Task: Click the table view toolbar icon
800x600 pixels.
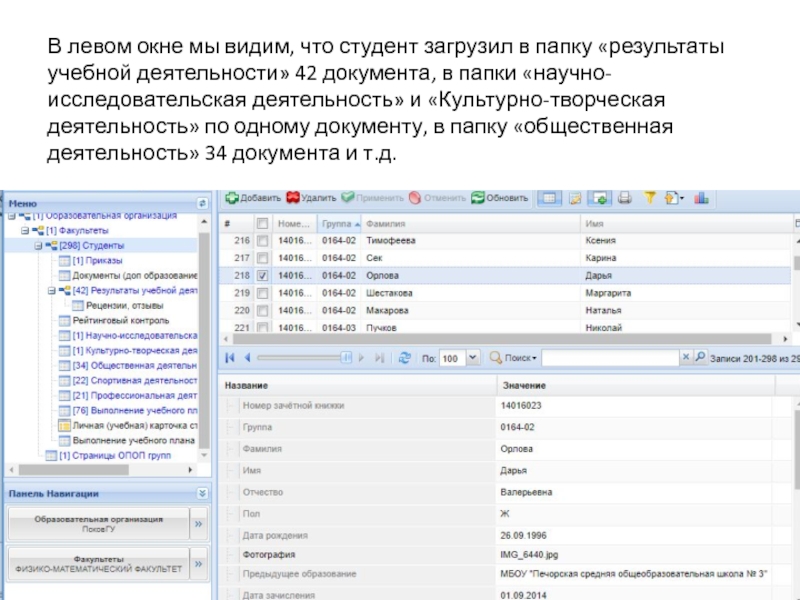Action: click(549, 198)
